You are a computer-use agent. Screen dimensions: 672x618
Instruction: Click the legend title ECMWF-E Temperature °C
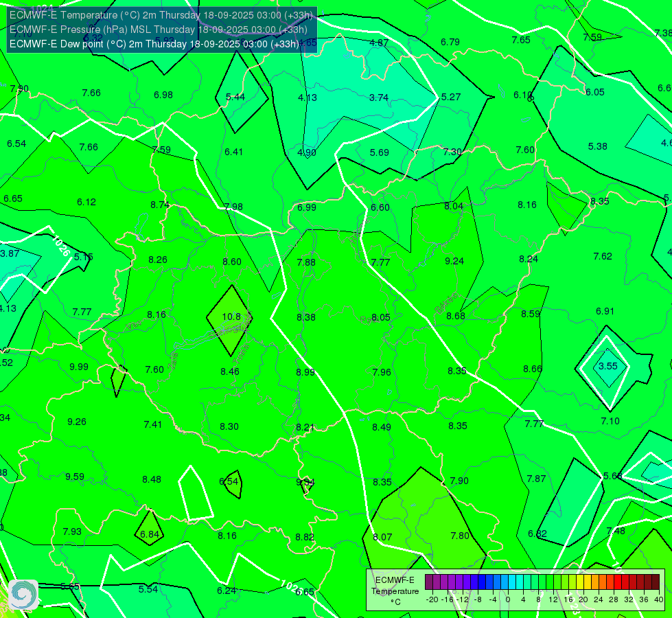pos(395,591)
